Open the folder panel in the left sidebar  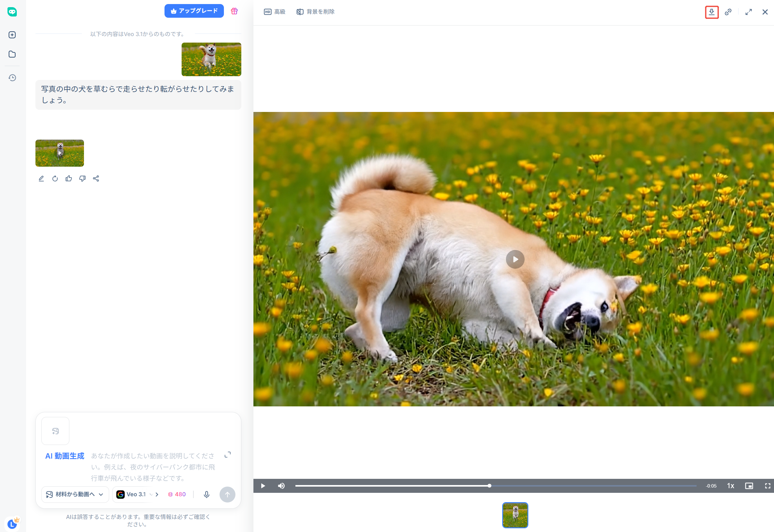(12, 54)
